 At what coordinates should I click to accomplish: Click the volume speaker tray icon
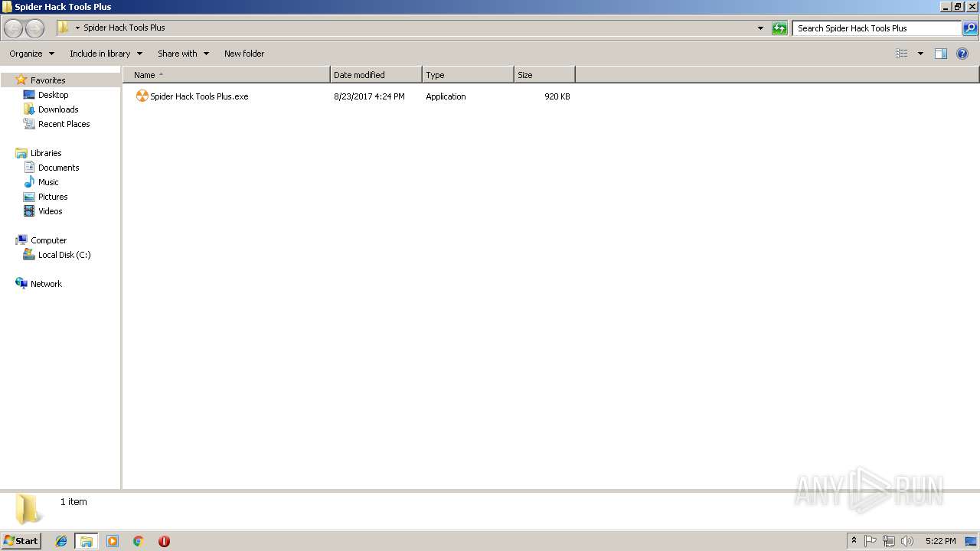pyautogui.click(x=907, y=541)
